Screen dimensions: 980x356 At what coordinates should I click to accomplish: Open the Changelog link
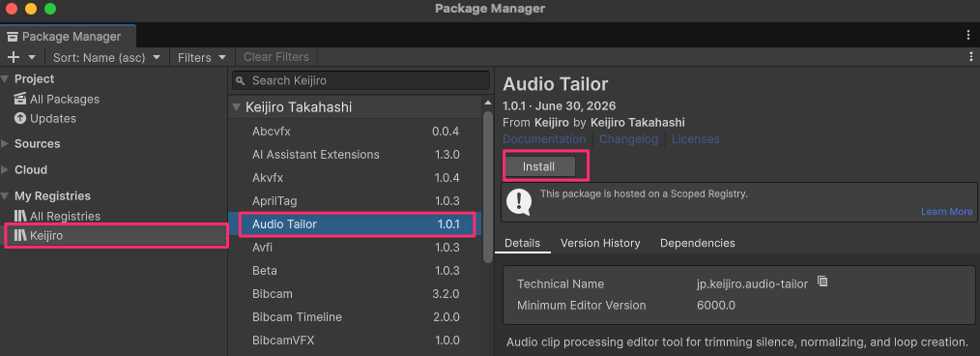point(629,139)
